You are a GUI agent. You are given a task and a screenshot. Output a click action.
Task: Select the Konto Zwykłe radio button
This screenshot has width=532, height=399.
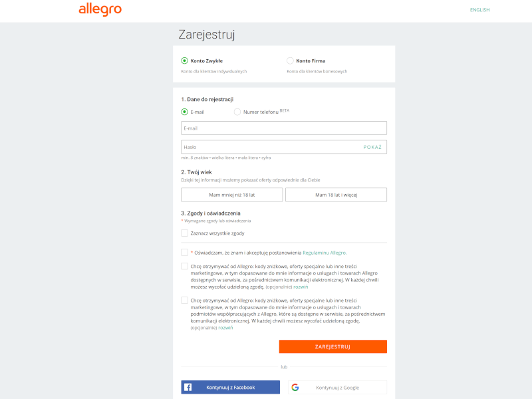click(185, 61)
